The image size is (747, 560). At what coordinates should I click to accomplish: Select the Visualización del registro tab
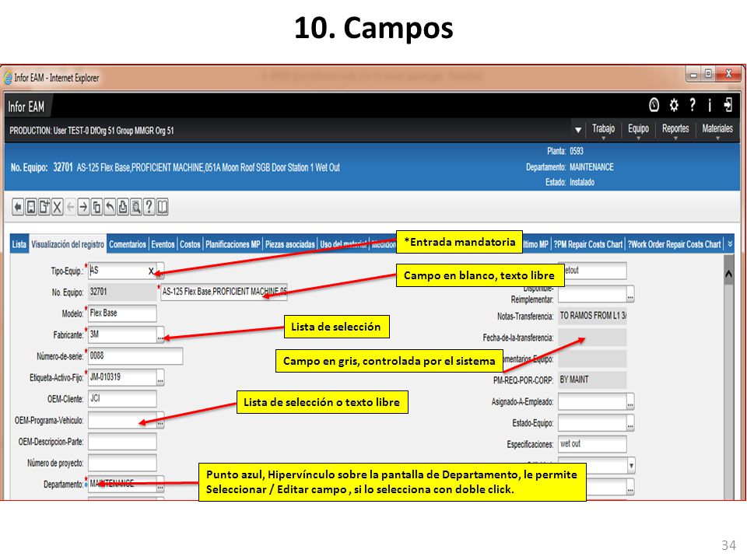(68, 244)
